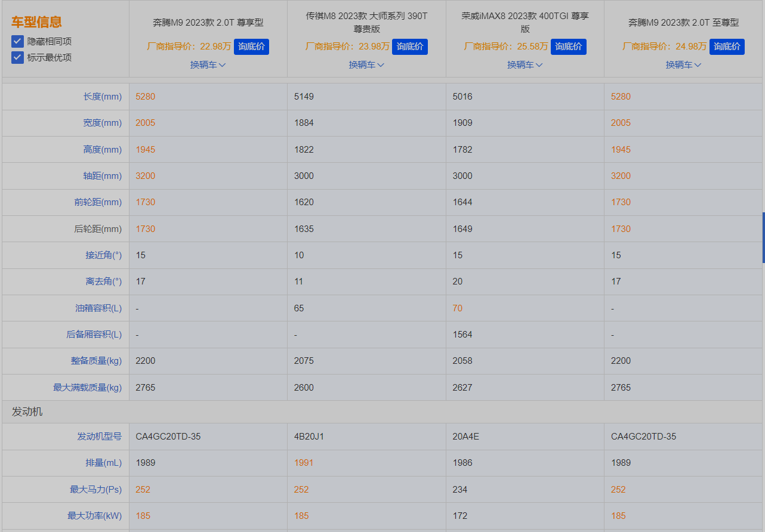
Task: Click the 长度(mm) parameter label
Action: 102,97
